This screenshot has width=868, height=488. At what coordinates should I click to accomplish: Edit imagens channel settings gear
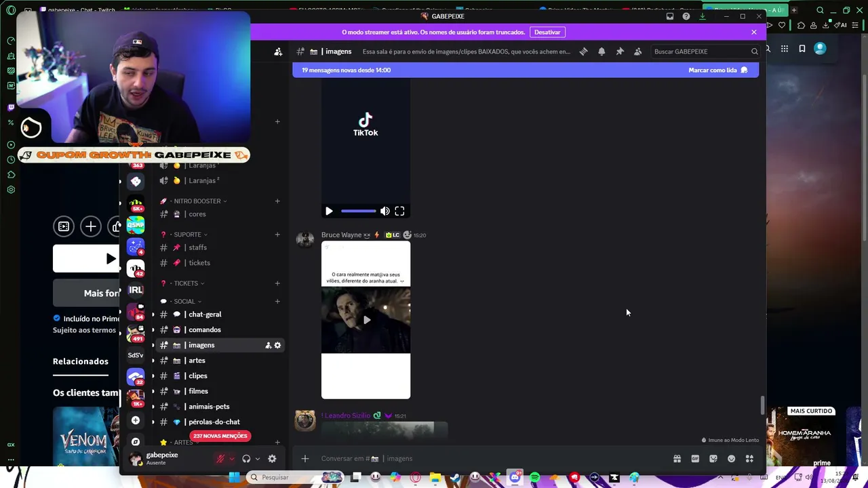[277, 346]
